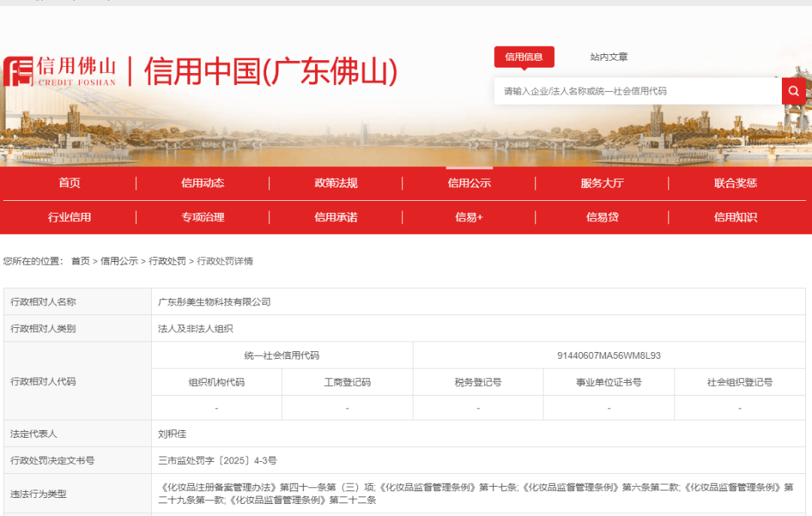Click legal representative name 刘积佳
Viewport: 812px width, 516px height.
(172, 434)
